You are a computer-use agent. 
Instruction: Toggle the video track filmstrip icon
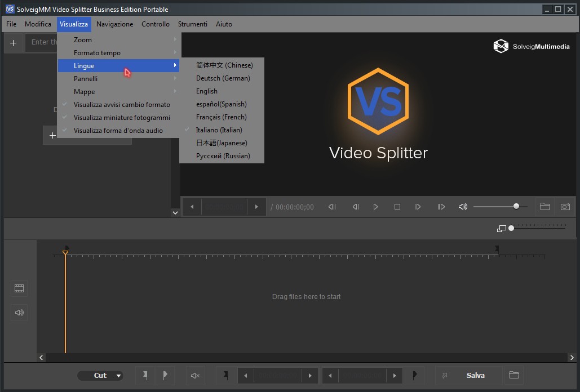pyautogui.click(x=19, y=288)
